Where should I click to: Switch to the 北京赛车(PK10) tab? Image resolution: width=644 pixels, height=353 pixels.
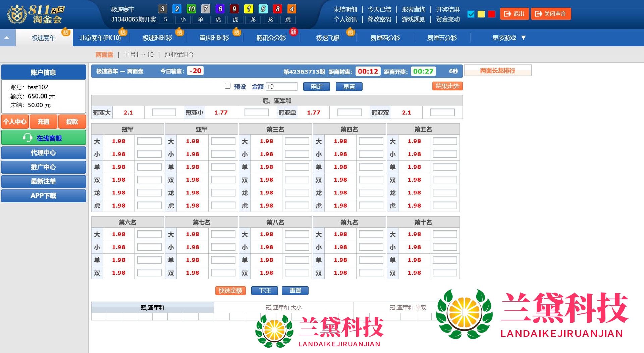pos(100,38)
